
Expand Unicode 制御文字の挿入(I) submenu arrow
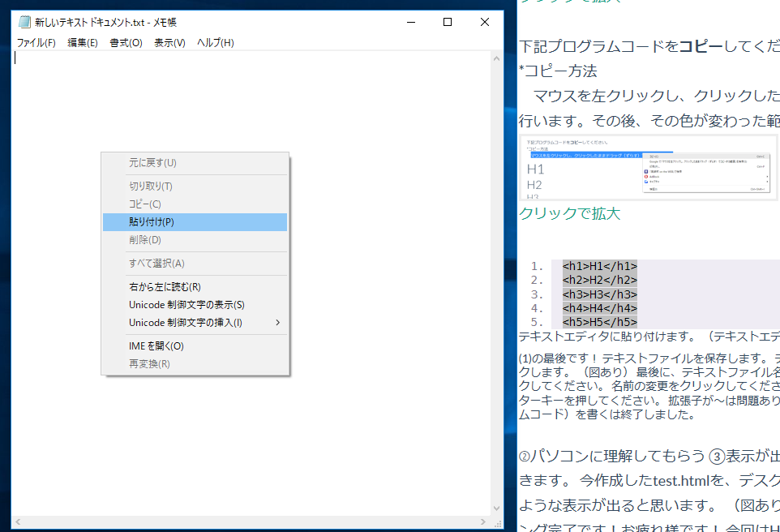[x=278, y=323]
